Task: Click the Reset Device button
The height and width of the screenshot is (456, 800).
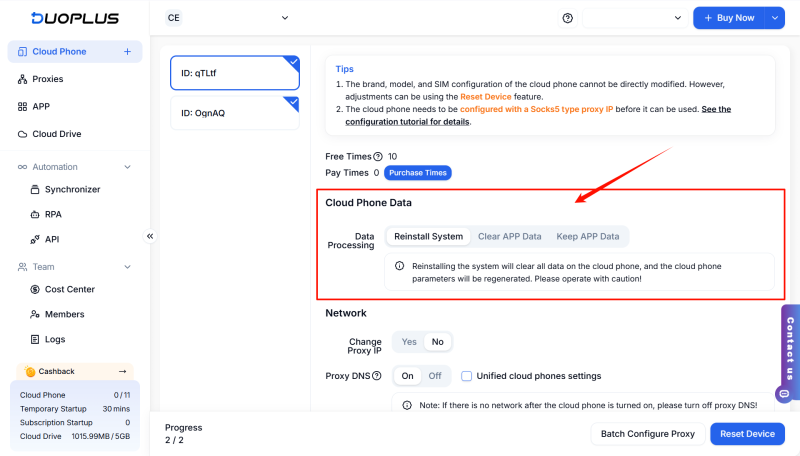Action: (747, 434)
